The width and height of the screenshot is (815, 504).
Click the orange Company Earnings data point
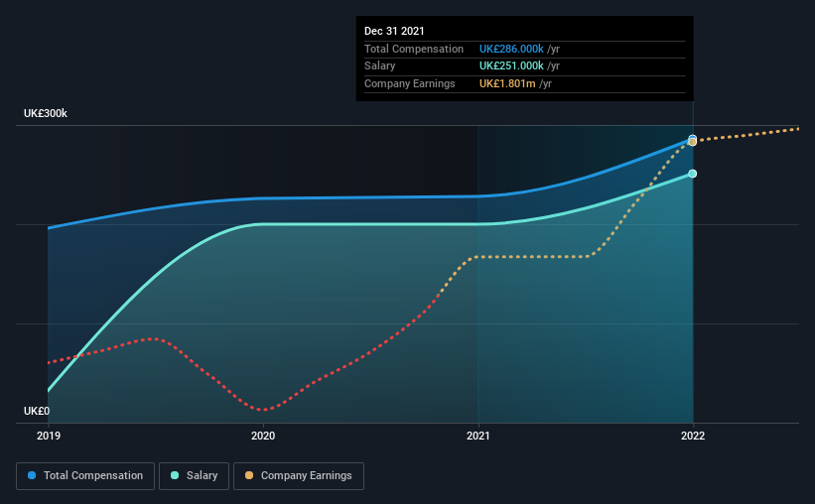pos(692,142)
